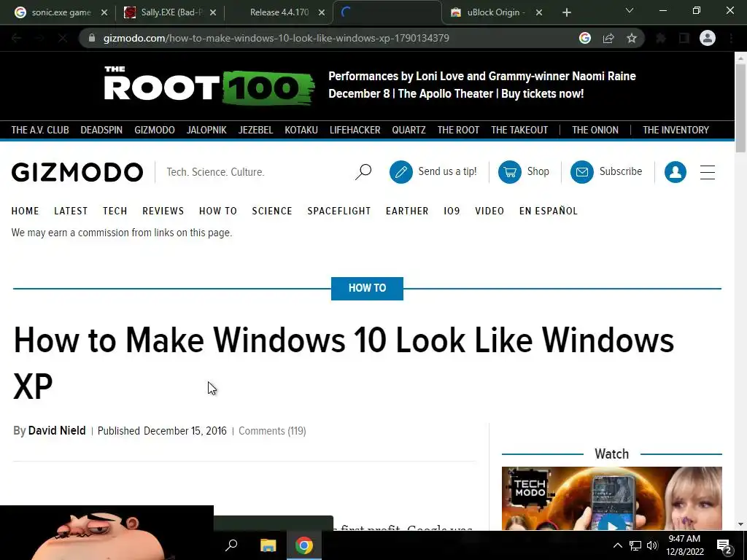Click the address bar URL

(x=276, y=38)
